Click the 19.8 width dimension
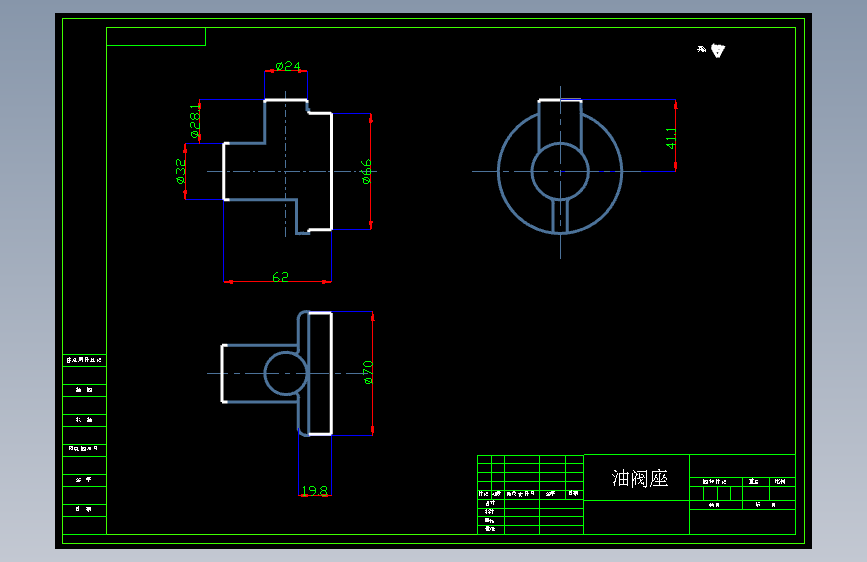The image size is (867, 562). [x=315, y=491]
